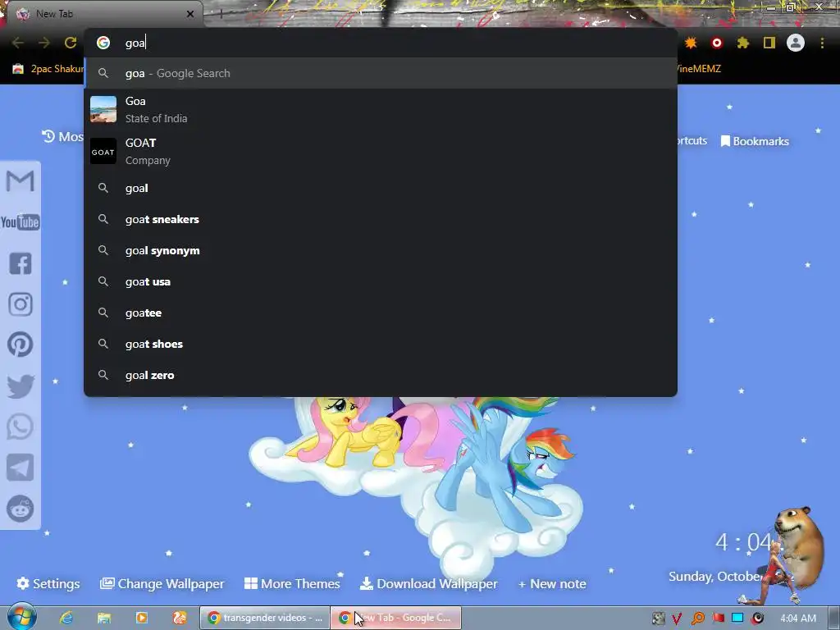
Task: Click the GOAT logo thumbnail
Action: (x=103, y=151)
